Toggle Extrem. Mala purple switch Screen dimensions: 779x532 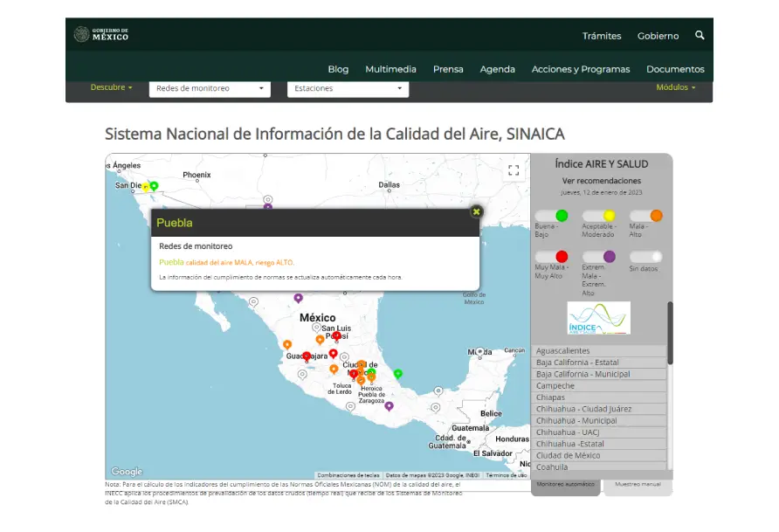pos(598,256)
